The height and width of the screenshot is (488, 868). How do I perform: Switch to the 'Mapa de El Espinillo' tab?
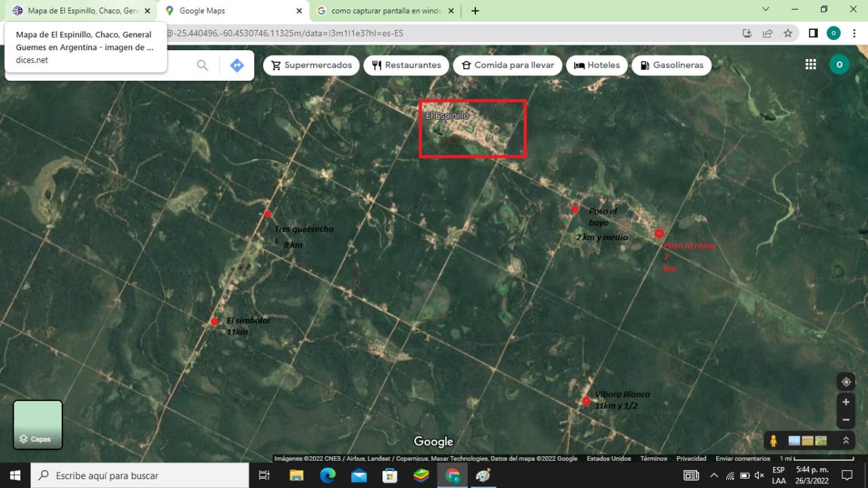click(x=83, y=11)
